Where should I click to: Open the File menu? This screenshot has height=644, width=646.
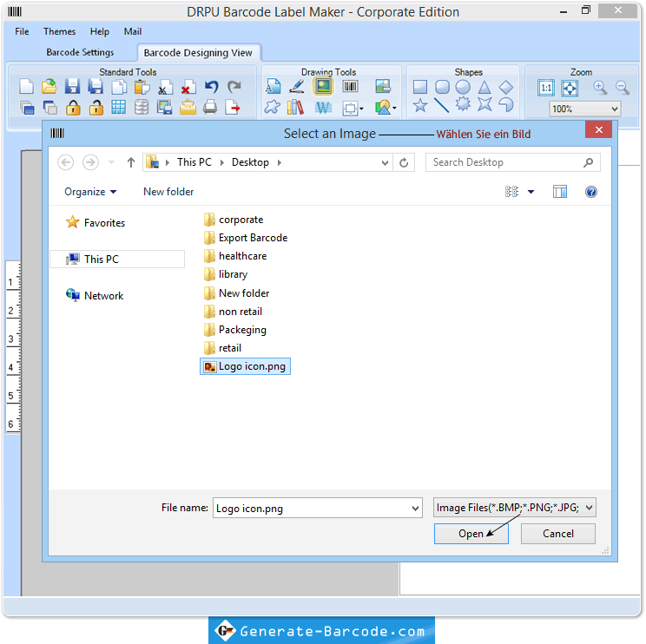point(22,32)
